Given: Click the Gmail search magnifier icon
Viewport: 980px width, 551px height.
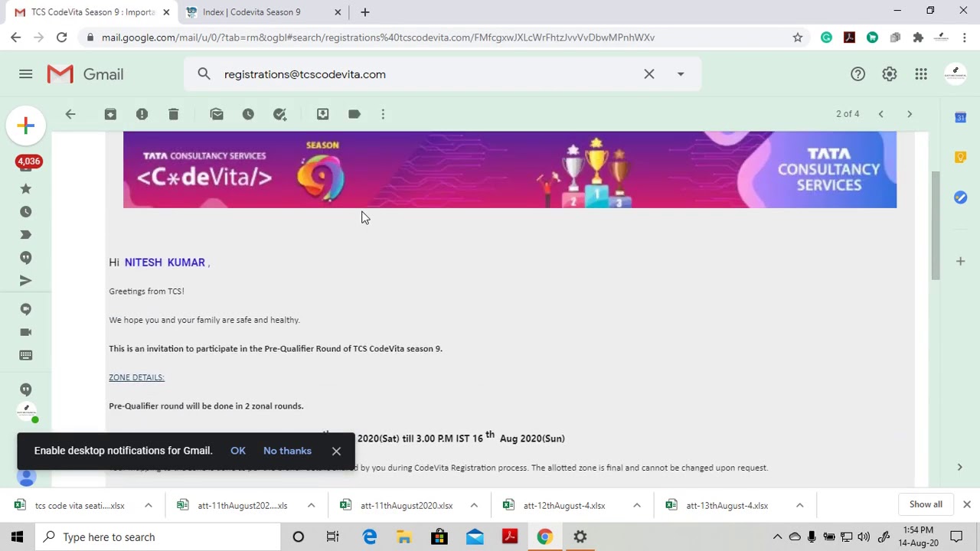Looking at the screenshot, I should [x=204, y=74].
